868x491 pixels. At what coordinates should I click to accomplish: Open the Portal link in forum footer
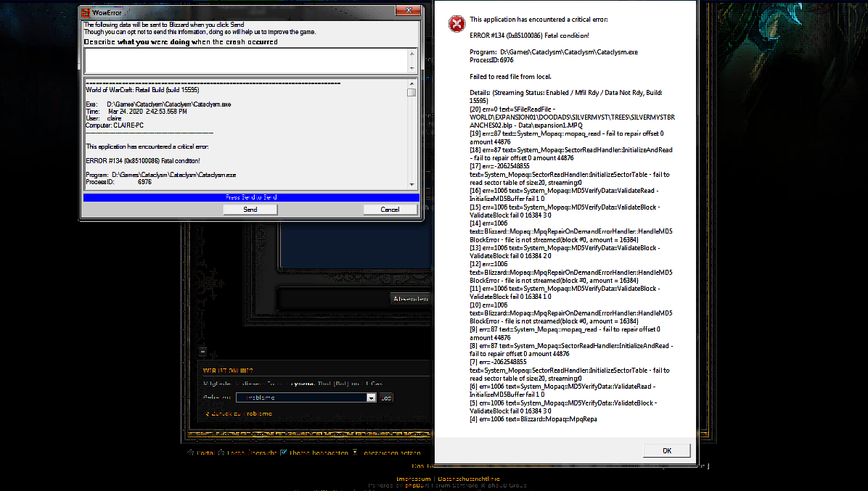tap(205, 453)
